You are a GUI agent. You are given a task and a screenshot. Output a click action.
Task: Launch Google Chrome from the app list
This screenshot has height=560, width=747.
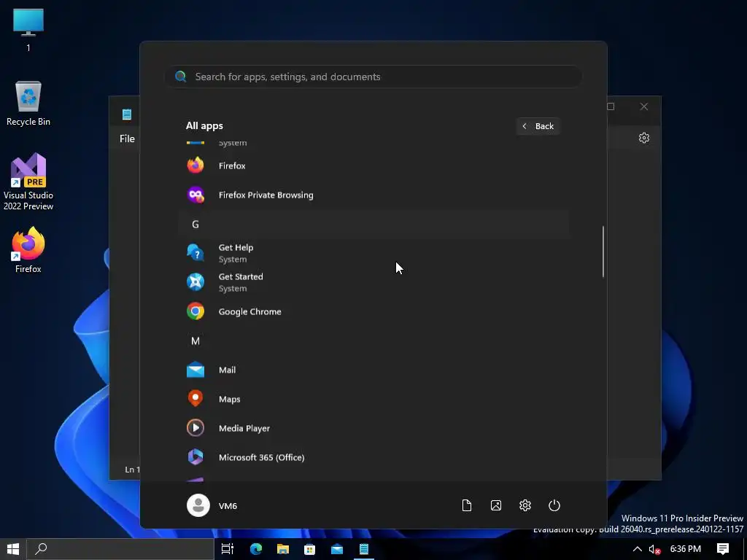(373, 311)
